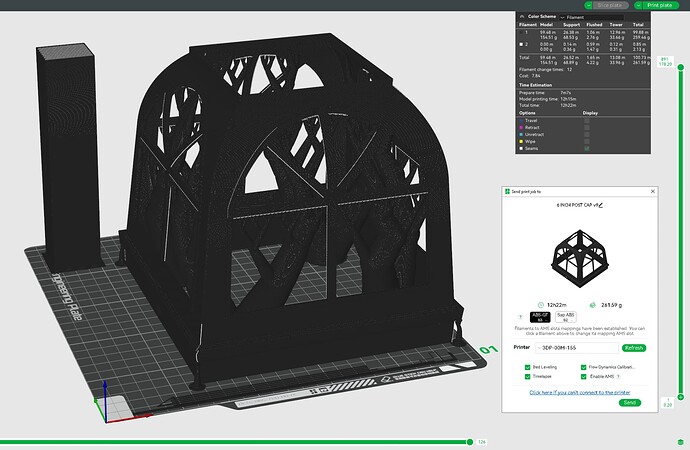
Task: Click the horizontal slider value 126
Action: tap(481, 442)
